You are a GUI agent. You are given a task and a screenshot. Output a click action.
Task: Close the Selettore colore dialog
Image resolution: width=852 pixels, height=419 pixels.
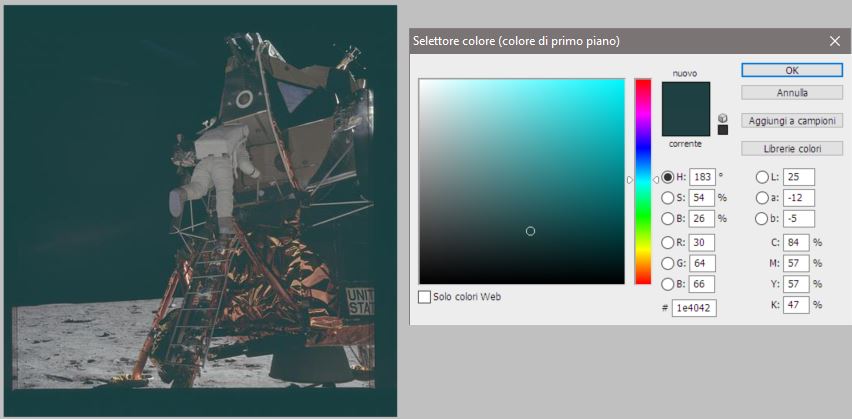(835, 41)
